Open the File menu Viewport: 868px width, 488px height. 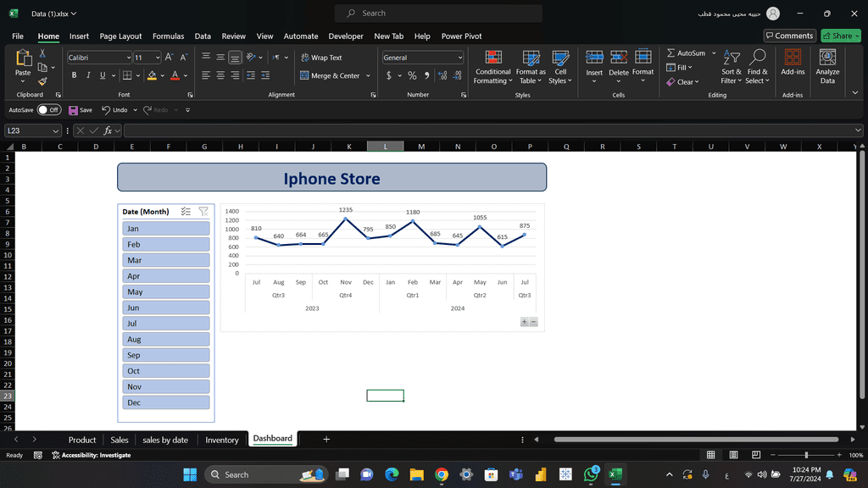click(x=18, y=36)
